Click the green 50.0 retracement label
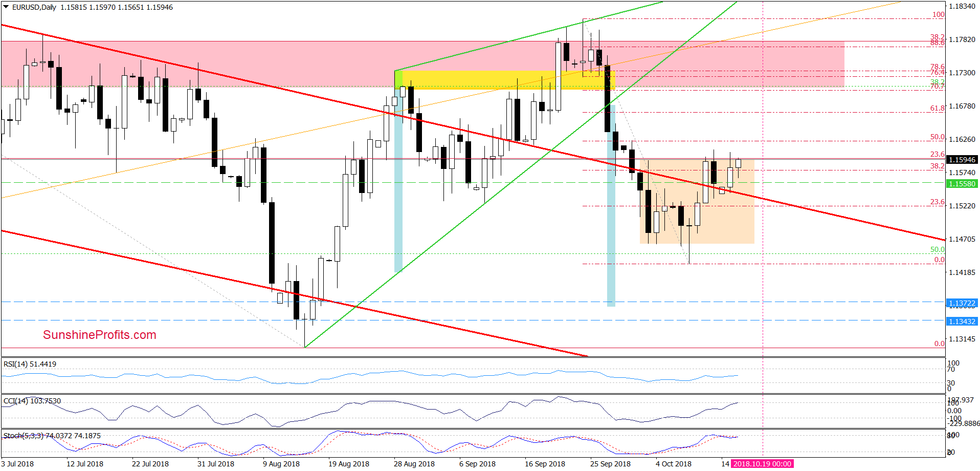Image resolution: width=980 pixels, height=471 pixels. tap(937, 249)
